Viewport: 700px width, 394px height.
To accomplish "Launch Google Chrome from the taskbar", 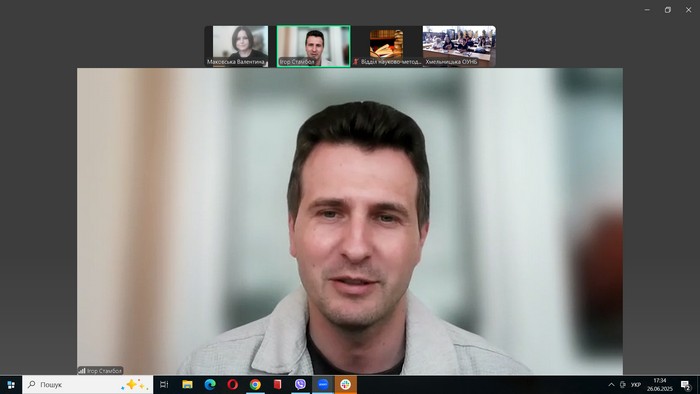I will pyautogui.click(x=255, y=385).
